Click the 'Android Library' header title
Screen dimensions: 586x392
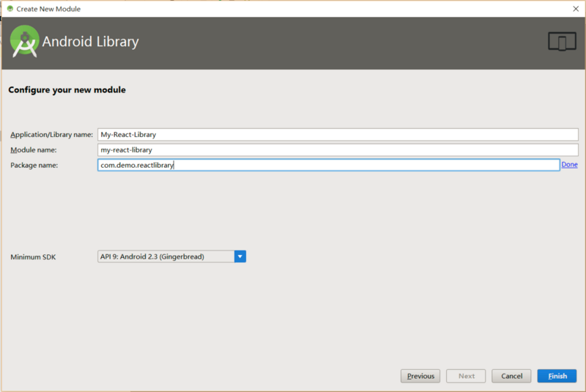tap(90, 42)
